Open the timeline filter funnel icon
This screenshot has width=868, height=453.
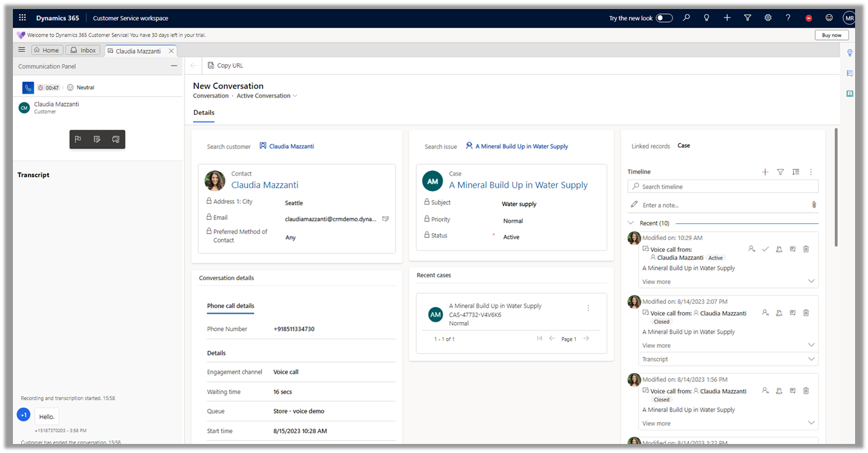point(780,172)
